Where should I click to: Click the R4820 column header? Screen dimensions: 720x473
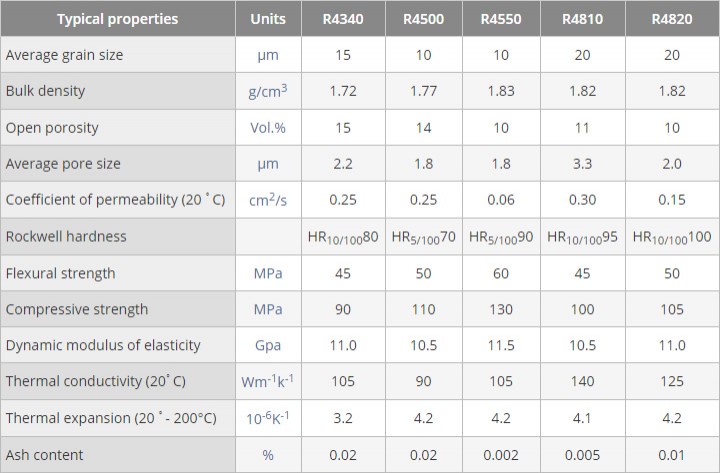672,19
